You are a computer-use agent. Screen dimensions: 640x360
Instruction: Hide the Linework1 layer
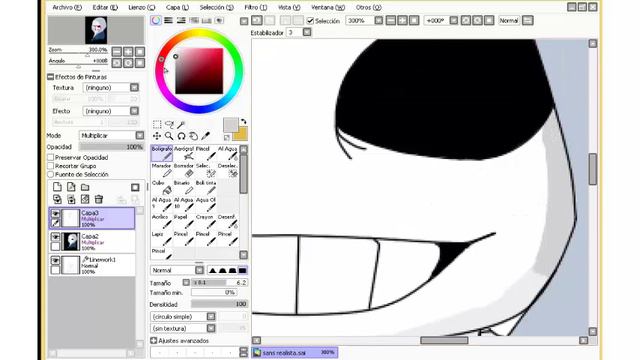click(56, 260)
